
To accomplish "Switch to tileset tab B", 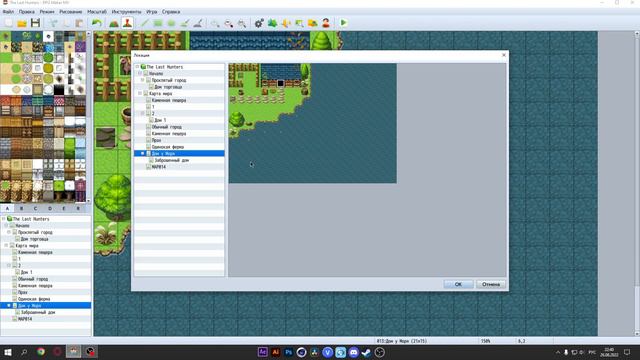I will click(21, 208).
